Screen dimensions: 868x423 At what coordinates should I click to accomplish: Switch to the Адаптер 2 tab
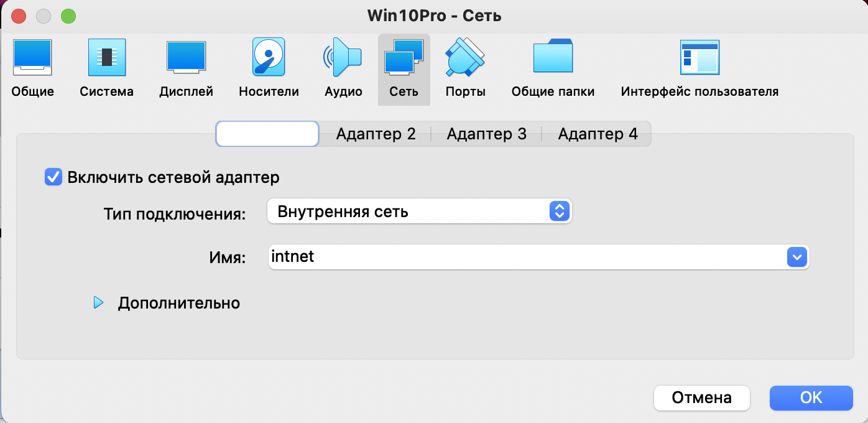pos(376,134)
